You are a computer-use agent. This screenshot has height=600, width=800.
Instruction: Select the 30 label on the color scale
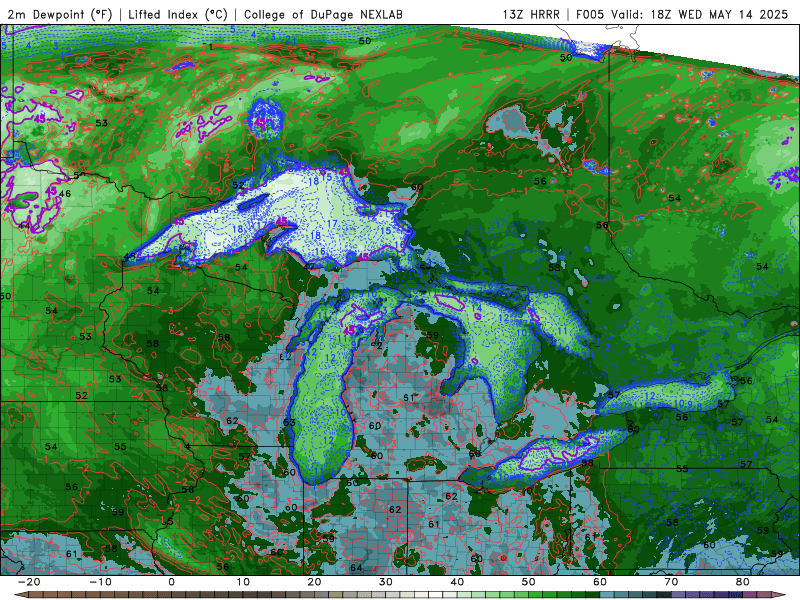386,582
